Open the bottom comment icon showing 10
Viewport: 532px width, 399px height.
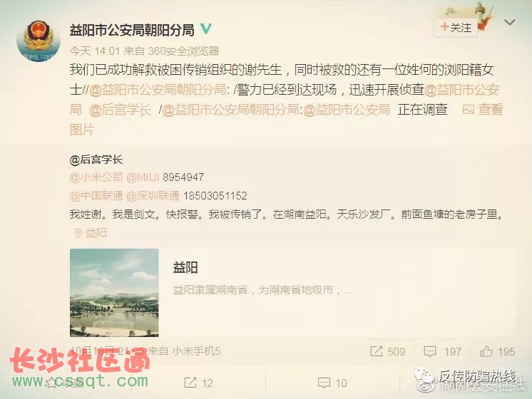coord(324,383)
